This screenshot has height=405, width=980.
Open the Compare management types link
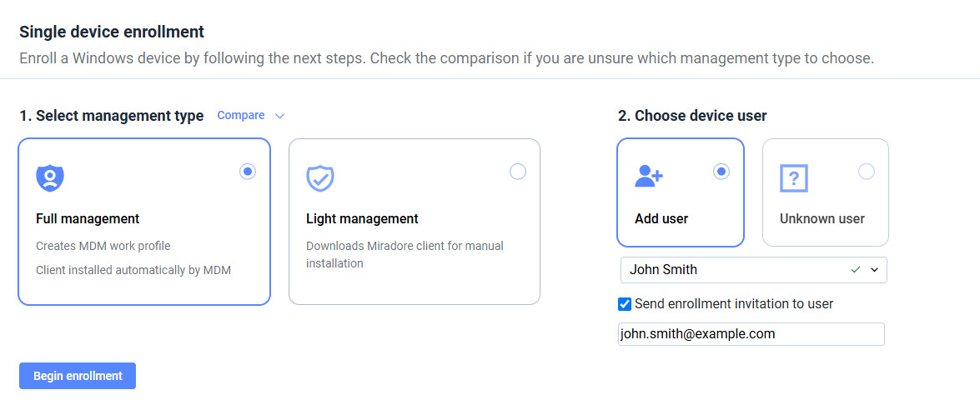point(241,116)
